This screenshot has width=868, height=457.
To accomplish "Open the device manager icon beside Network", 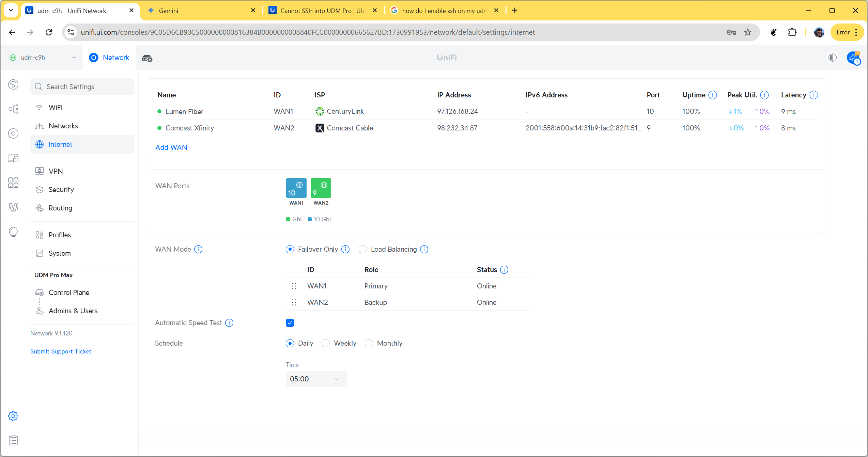I will pos(147,58).
